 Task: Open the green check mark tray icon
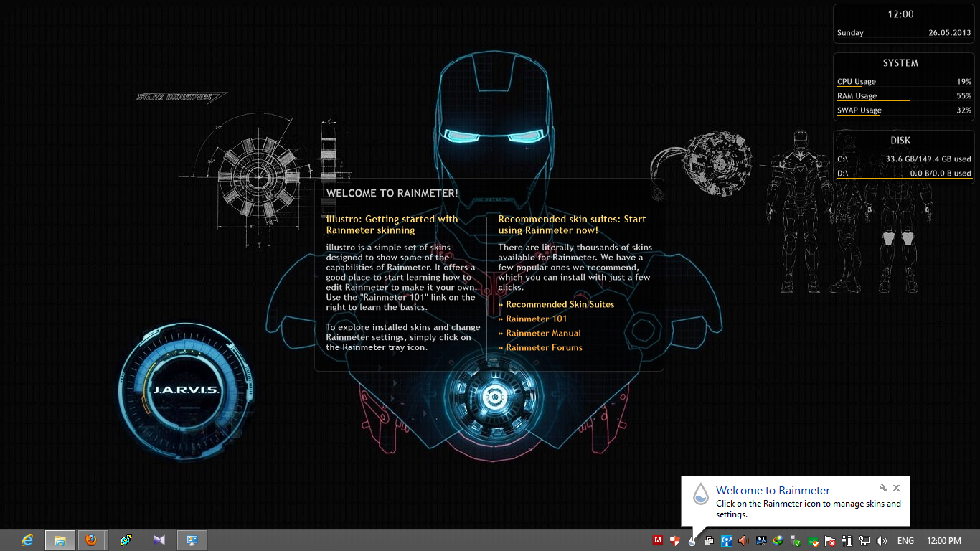coord(812,541)
